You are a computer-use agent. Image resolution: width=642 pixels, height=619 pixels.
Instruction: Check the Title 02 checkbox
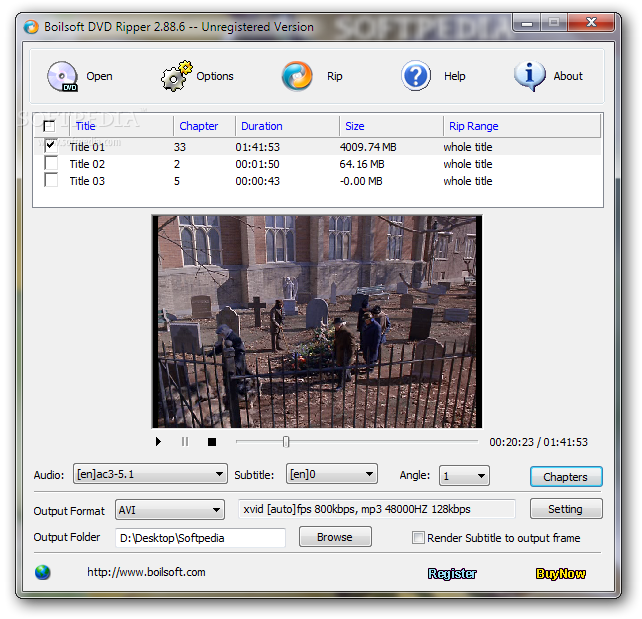pyautogui.click(x=51, y=163)
